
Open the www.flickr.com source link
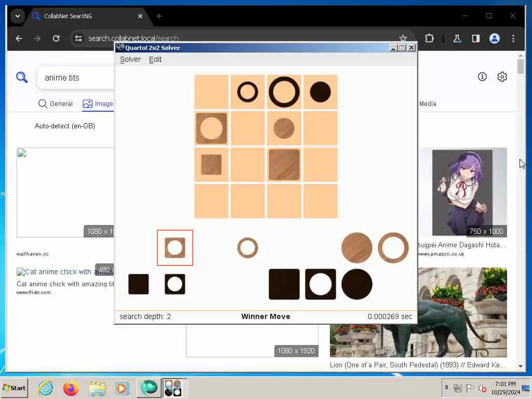[34, 292]
